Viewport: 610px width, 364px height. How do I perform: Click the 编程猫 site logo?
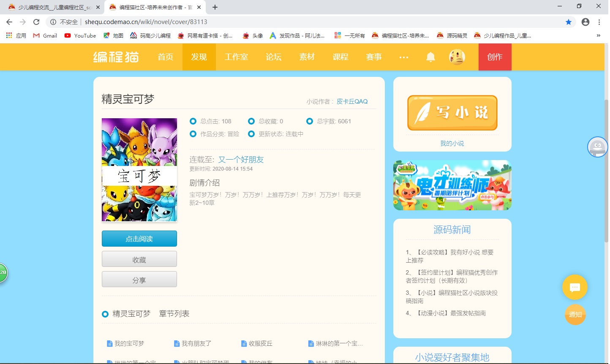pos(116,57)
